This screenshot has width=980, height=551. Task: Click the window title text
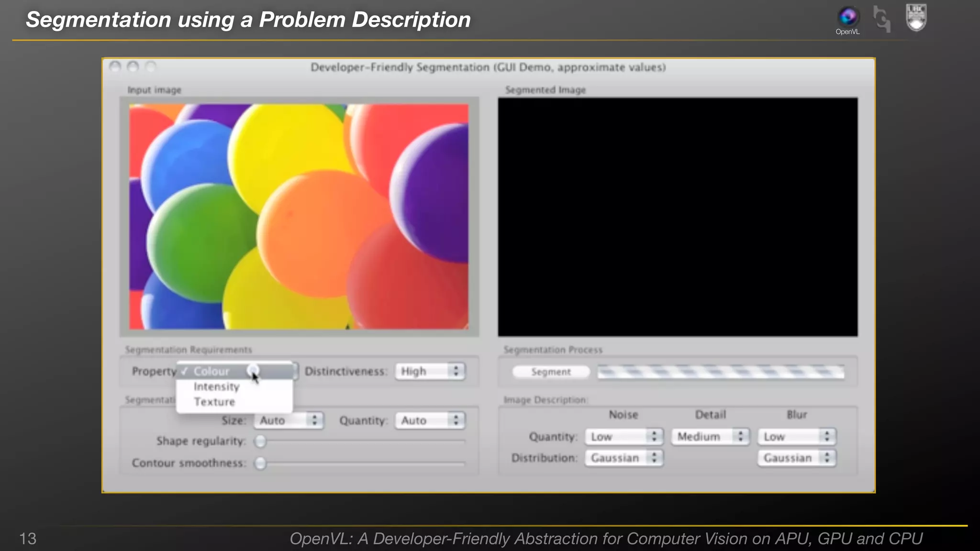click(x=488, y=67)
